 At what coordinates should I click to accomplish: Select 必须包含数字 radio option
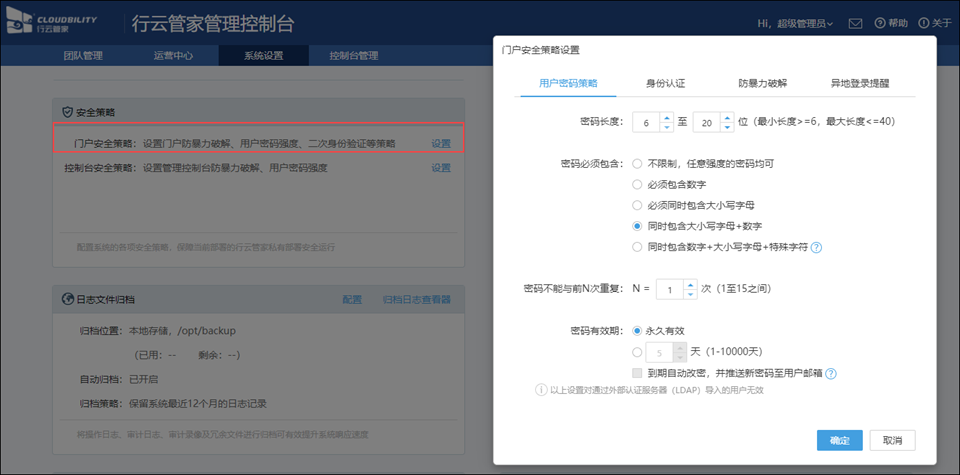(x=637, y=184)
